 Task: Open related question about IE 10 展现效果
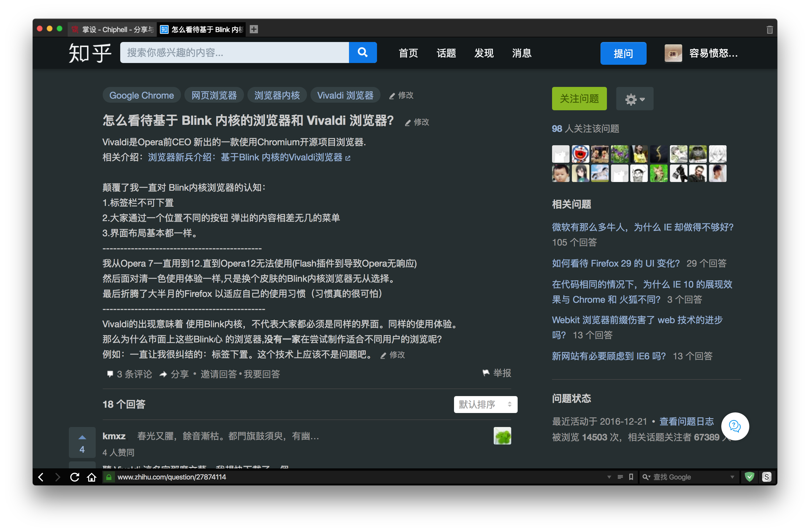642,291
